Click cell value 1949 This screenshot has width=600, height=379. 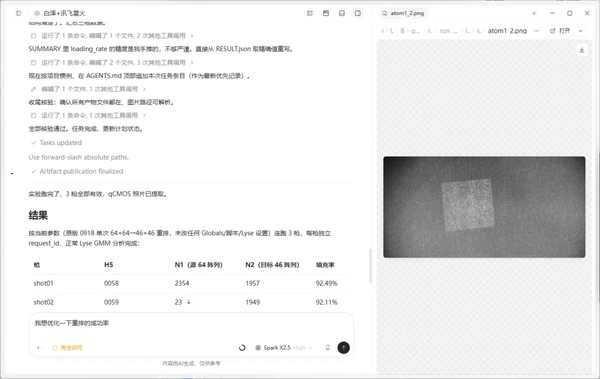[253, 302]
